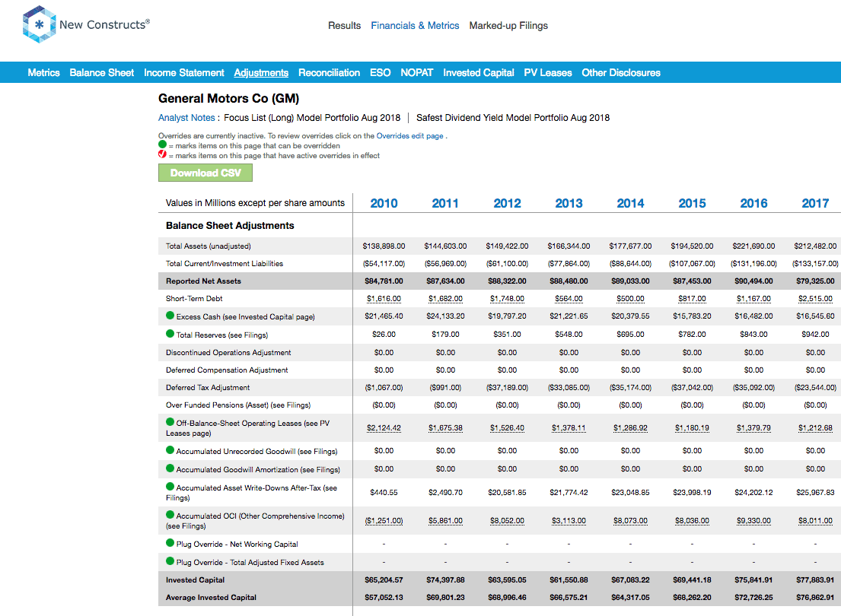Select the Adjustments tab
841x616 pixels.
pos(261,73)
